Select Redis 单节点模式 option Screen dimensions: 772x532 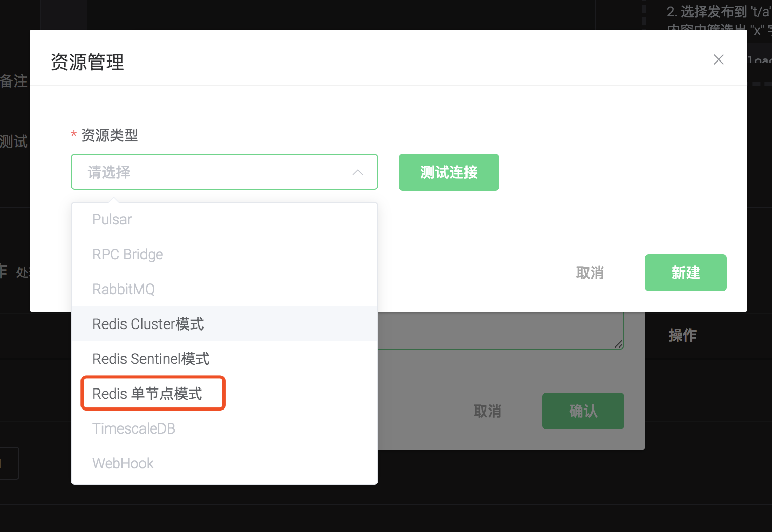point(148,394)
